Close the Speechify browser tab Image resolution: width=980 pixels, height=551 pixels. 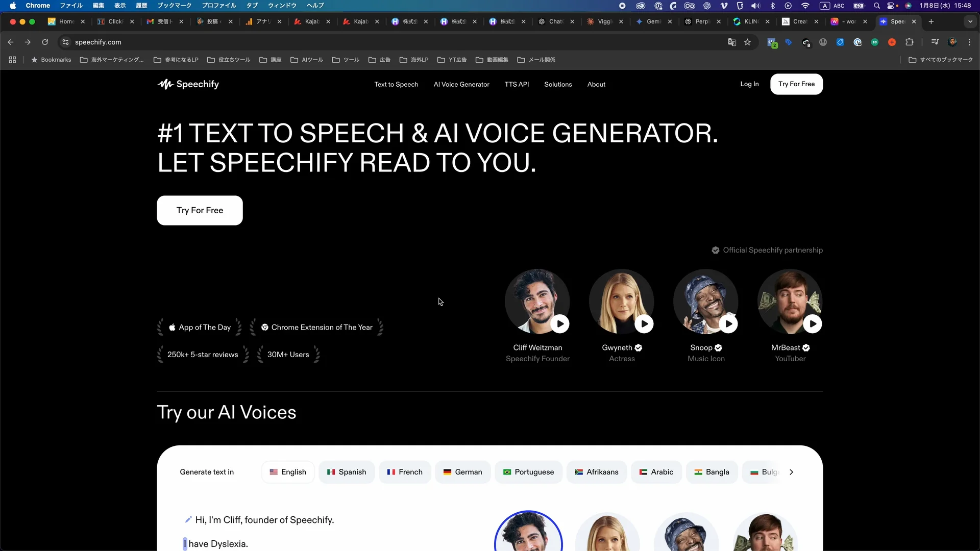click(x=914, y=21)
